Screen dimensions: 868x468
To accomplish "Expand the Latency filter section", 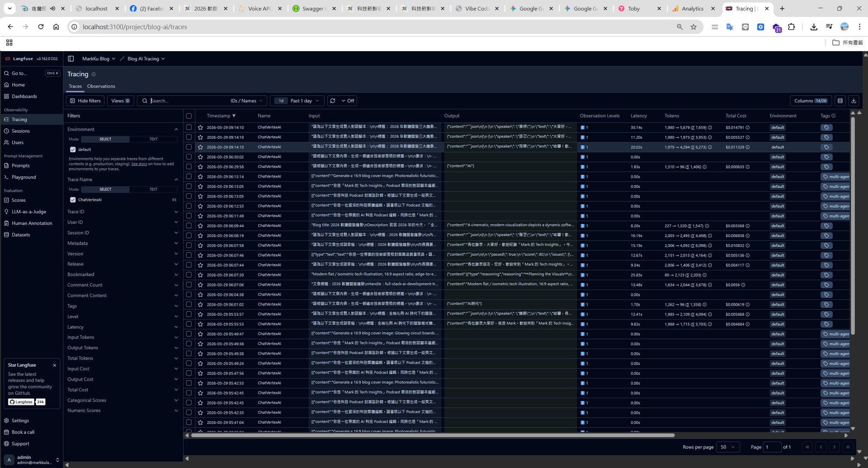I will [122, 327].
